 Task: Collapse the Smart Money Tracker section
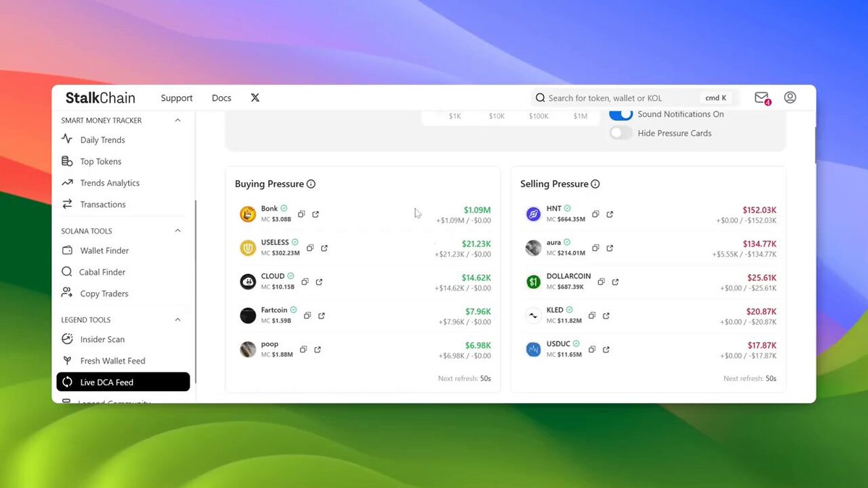(x=178, y=121)
